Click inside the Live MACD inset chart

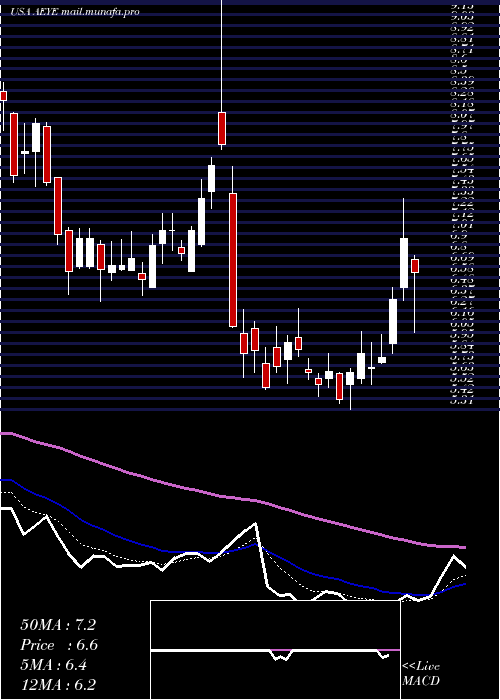click(275, 650)
